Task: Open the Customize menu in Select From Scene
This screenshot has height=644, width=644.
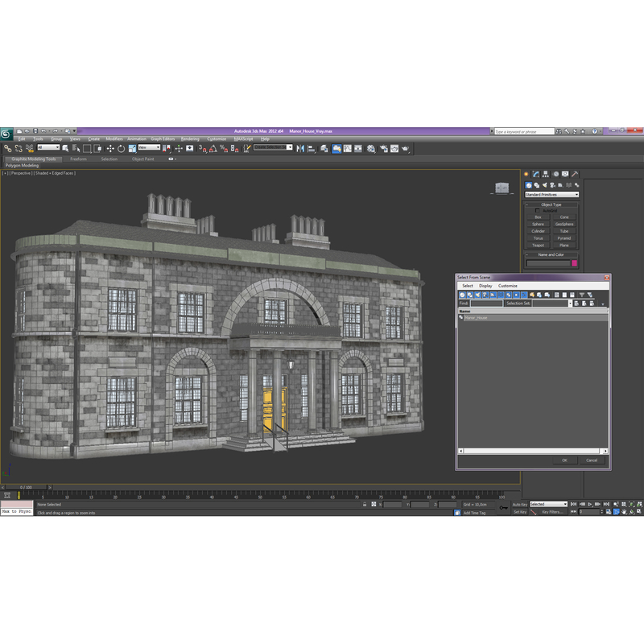Action: coord(506,285)
